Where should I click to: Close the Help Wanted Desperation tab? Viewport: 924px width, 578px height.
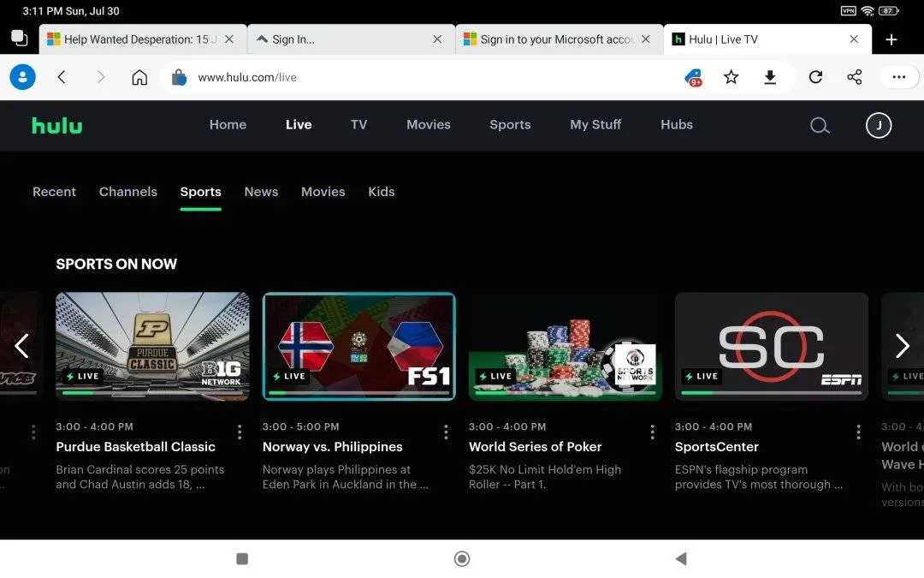click(229, 39)
